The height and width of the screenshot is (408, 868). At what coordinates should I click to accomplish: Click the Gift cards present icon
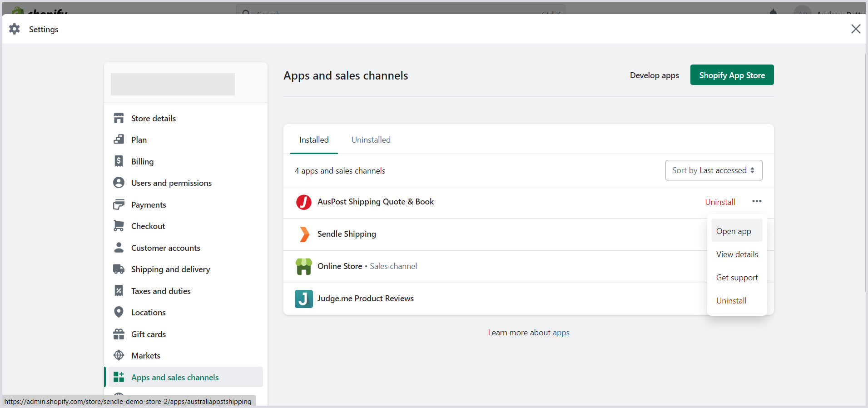click(119, 334)
